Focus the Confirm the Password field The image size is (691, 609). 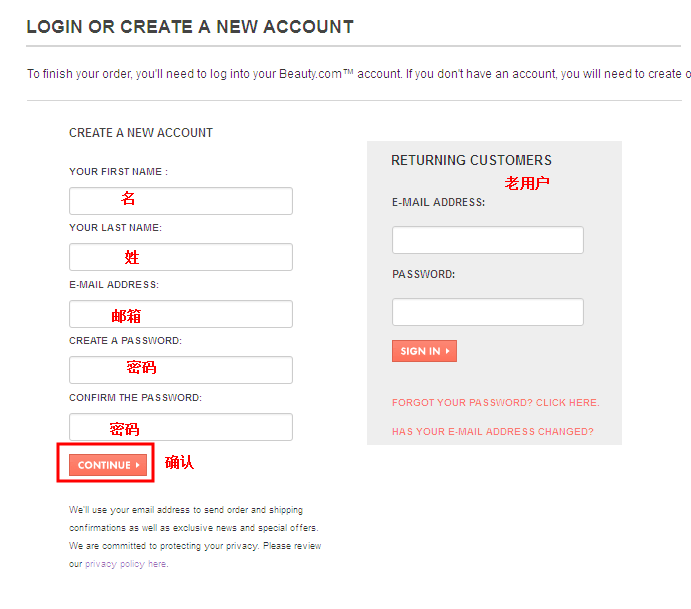[x=180, y=427]
